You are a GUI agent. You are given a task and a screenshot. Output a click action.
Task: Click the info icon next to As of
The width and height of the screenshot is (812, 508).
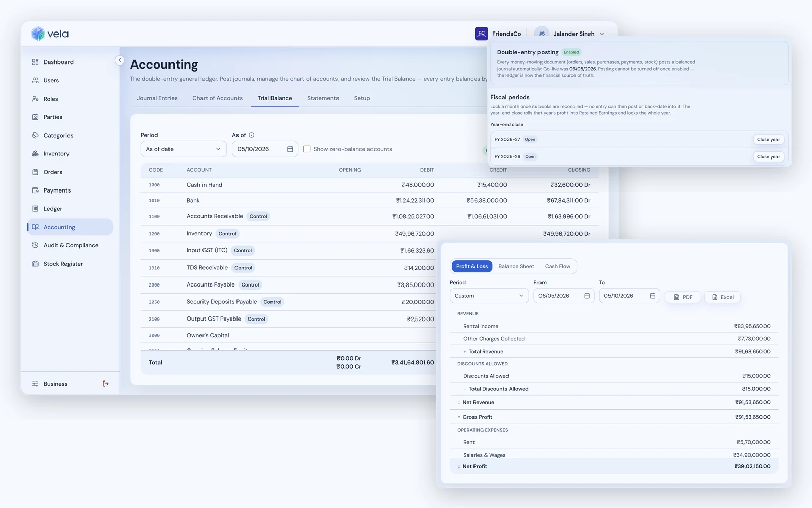click(252, 135)
